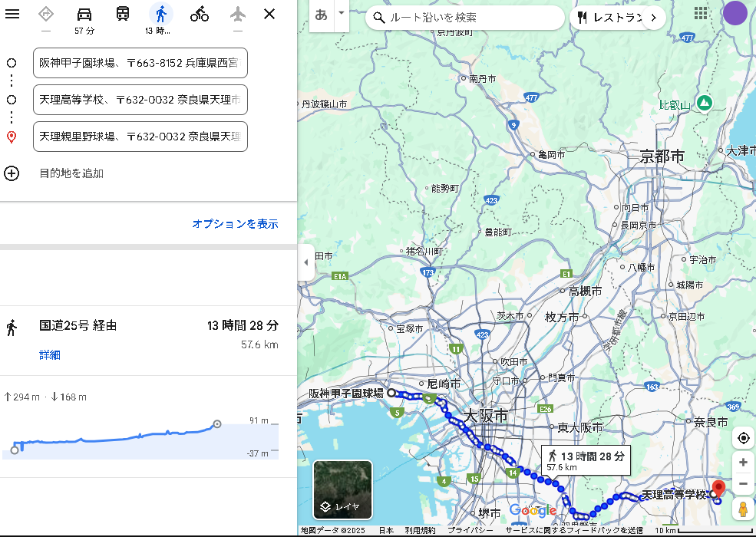
Task: Show my current location
Action: 743,438
